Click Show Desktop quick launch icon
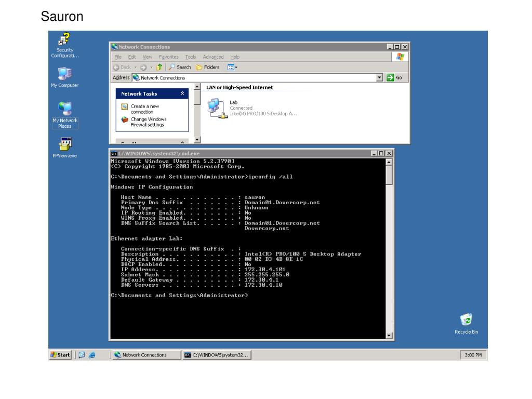Image resolution: width=532 pixels, height=399 pixels. pyautogui.click(x=82, y=355)
